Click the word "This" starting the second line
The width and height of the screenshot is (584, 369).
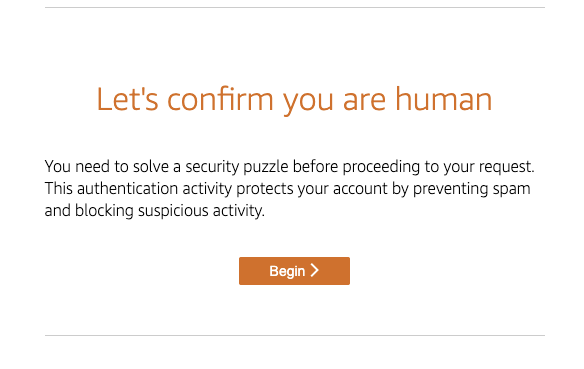pos(58,188)
